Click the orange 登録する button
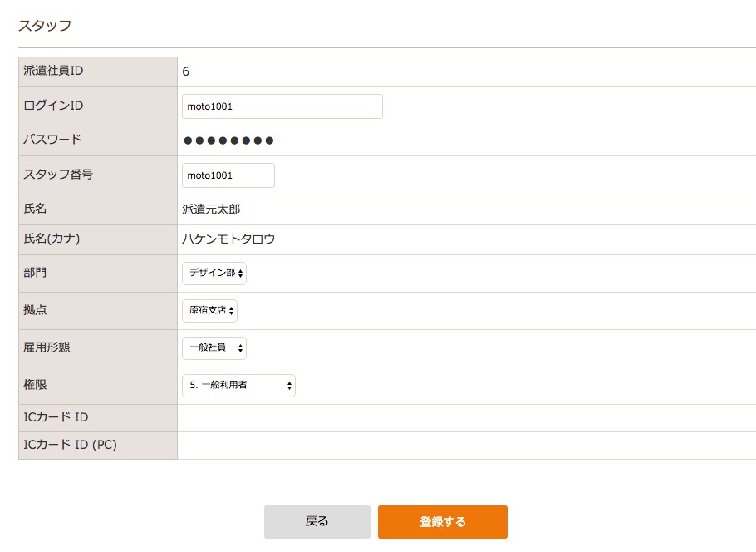 point(443,521)
